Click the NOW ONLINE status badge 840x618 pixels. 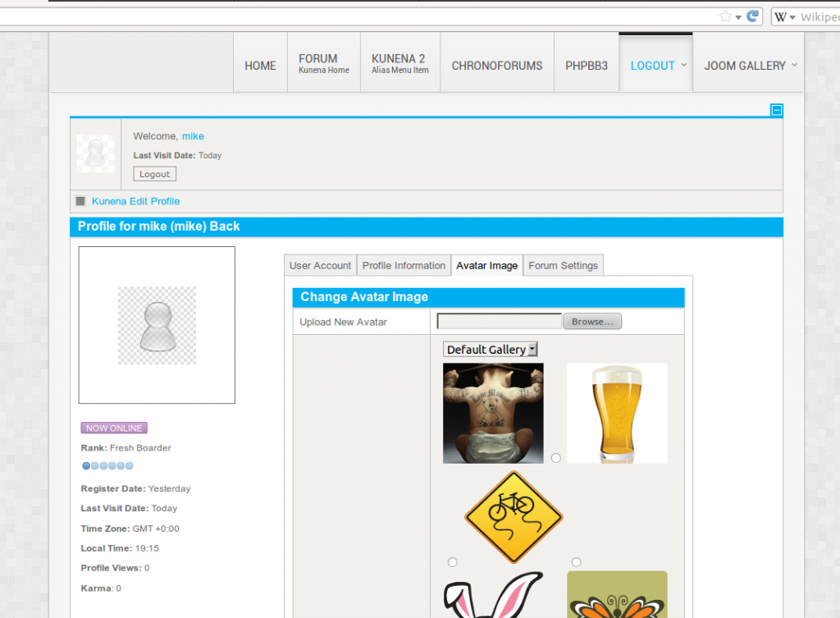tap(114, 428)
